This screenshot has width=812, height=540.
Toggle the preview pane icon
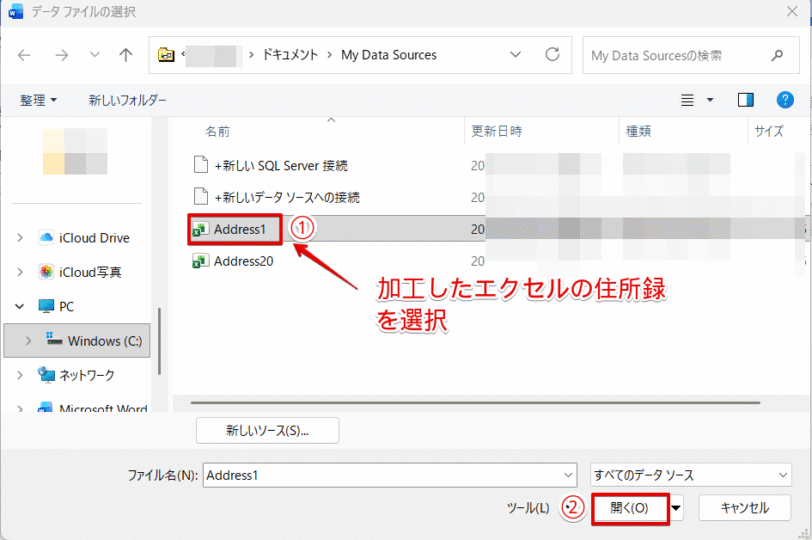pos(745,100)
